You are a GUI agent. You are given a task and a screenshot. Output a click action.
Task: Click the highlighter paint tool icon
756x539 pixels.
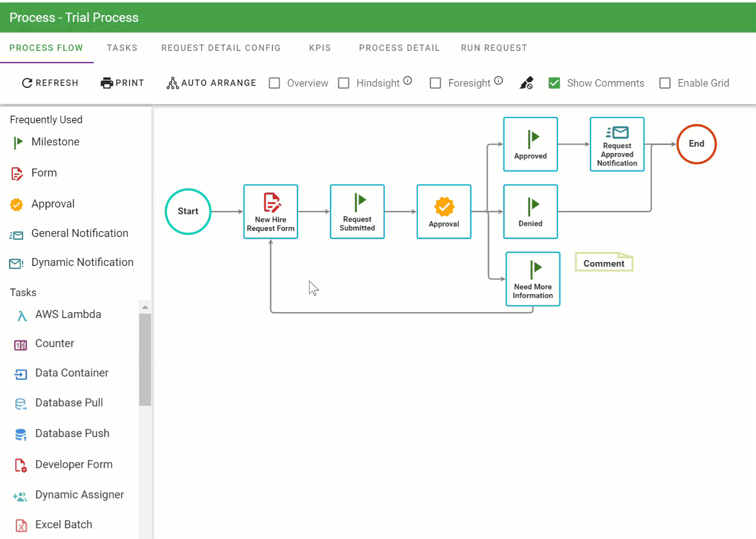point(526,83)
